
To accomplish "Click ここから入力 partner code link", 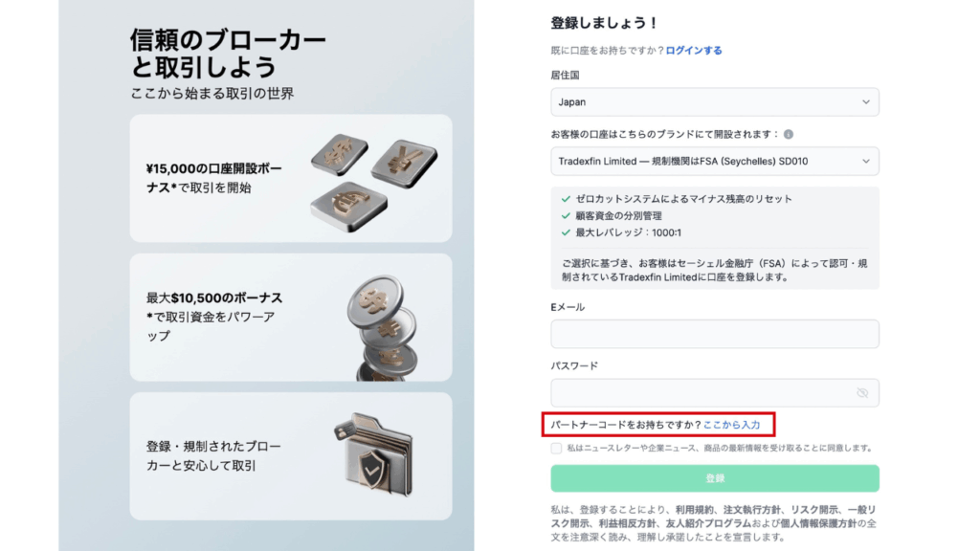I will (x=731, y=425).
